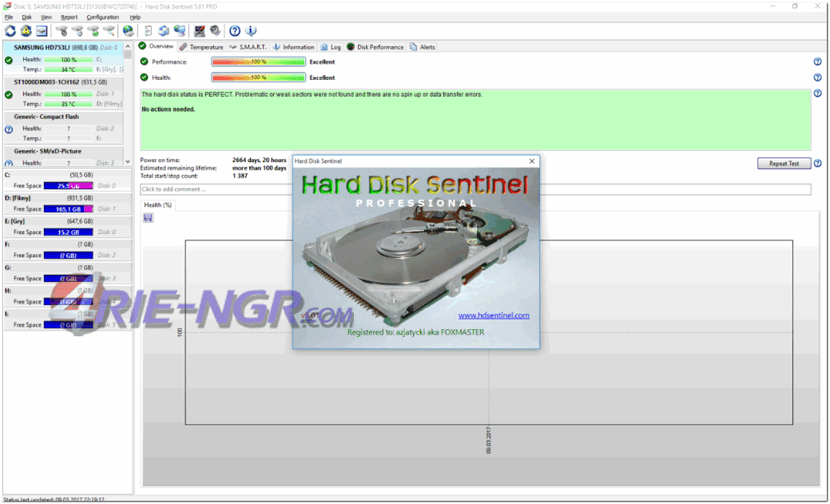Screen dimensions: 830x504
Task: Click 'Registered to: azjatycki aka FOXMASTER' text
Action: pyautogui.click(x=415, y=332)
